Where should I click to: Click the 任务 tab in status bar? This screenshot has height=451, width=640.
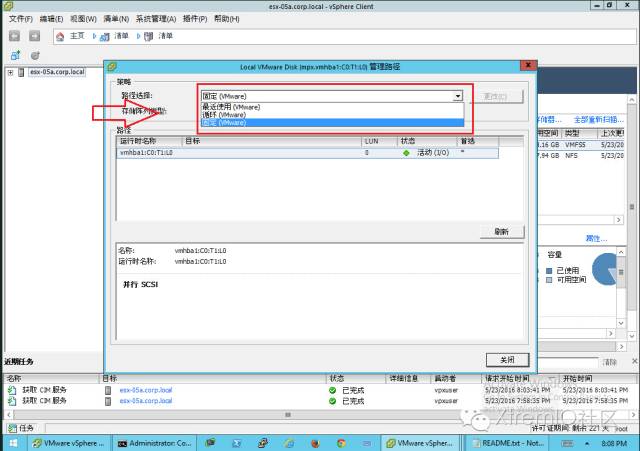[22, 428]
